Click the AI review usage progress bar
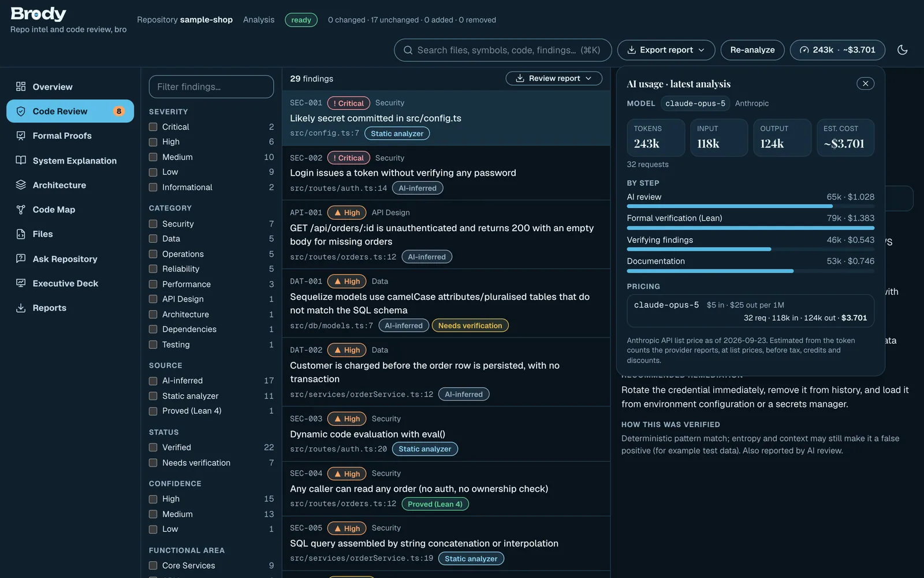This screenshot has height=578, width=924. (751, 206)
